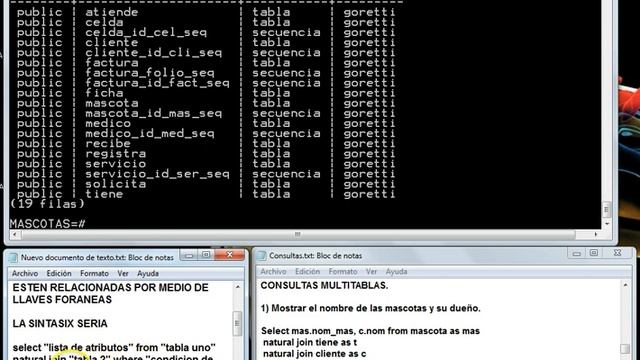Image resolution: width=640 pixels, height=360 pixels.
Task: Click 'factura_folio_seq' in console list
Action: tap(150, 73)
